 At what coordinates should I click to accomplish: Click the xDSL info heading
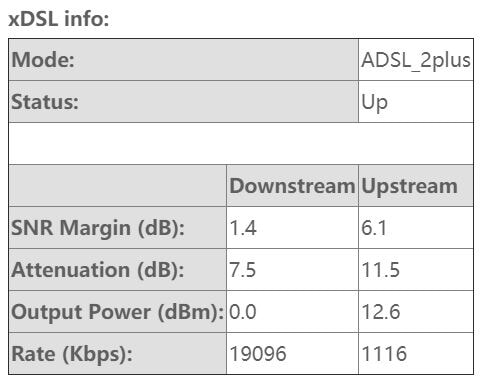(x=59, y=19)
